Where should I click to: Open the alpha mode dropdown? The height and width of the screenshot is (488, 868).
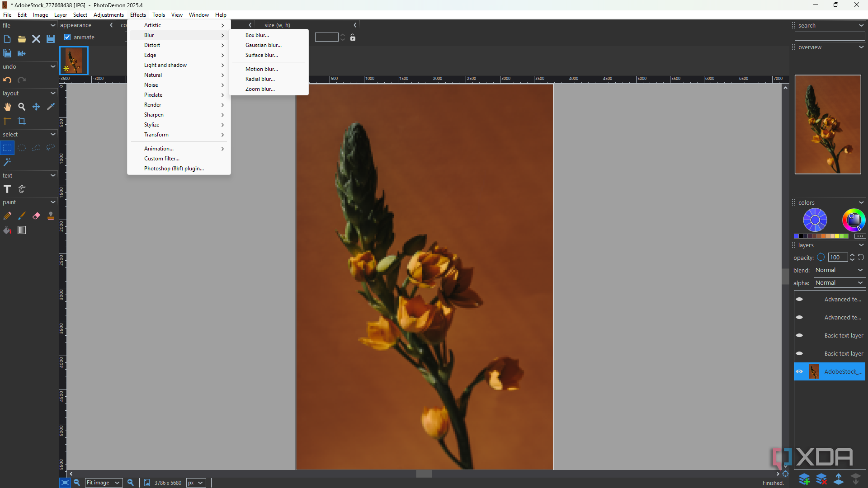click(x=840, y=283)
